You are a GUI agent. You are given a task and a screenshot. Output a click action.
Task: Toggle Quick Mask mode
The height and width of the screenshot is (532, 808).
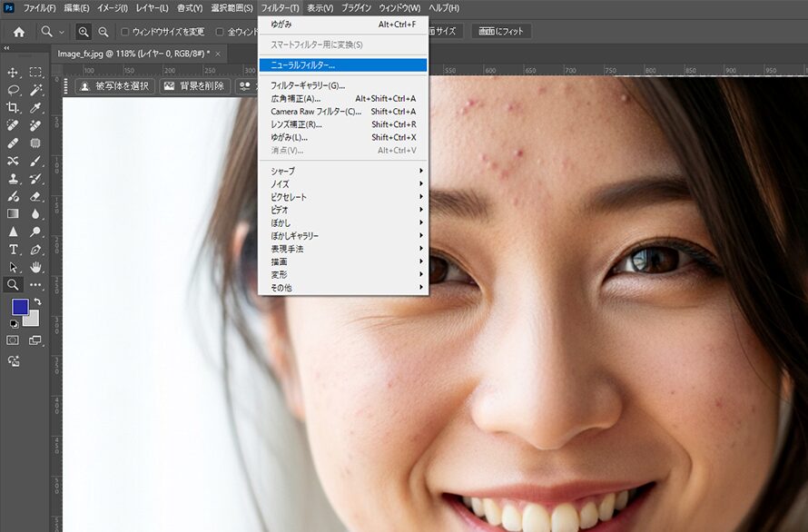tap(13, 340)
